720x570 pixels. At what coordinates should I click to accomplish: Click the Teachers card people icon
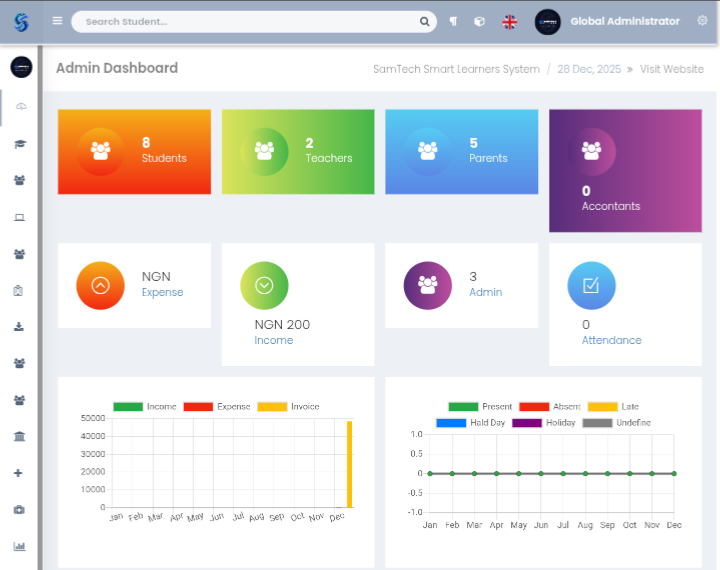[264, 151]
